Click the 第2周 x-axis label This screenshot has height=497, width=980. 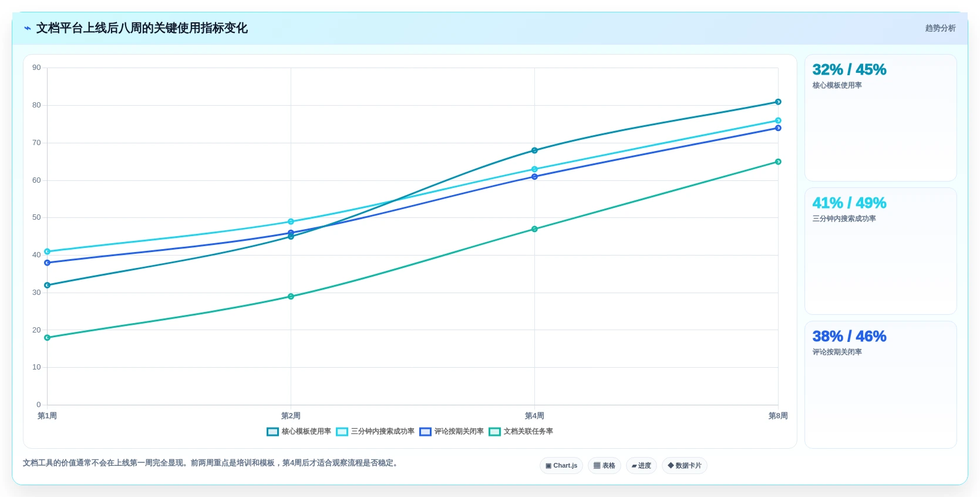291,416
